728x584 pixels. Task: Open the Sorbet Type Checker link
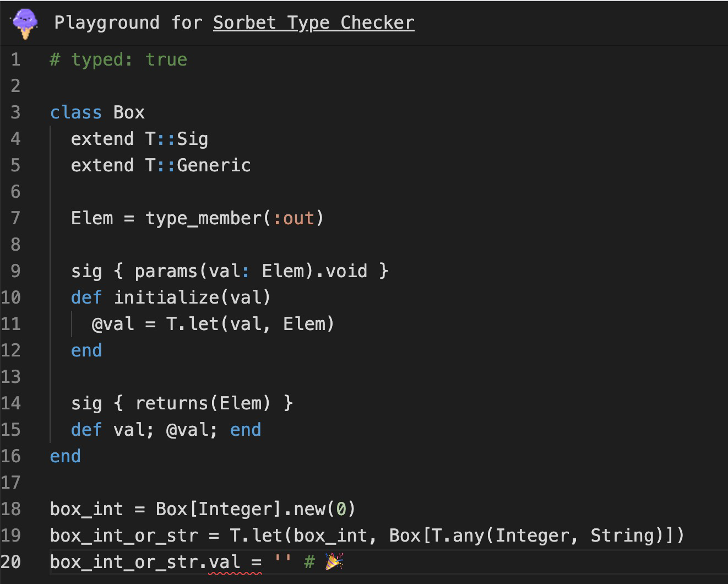313,23
